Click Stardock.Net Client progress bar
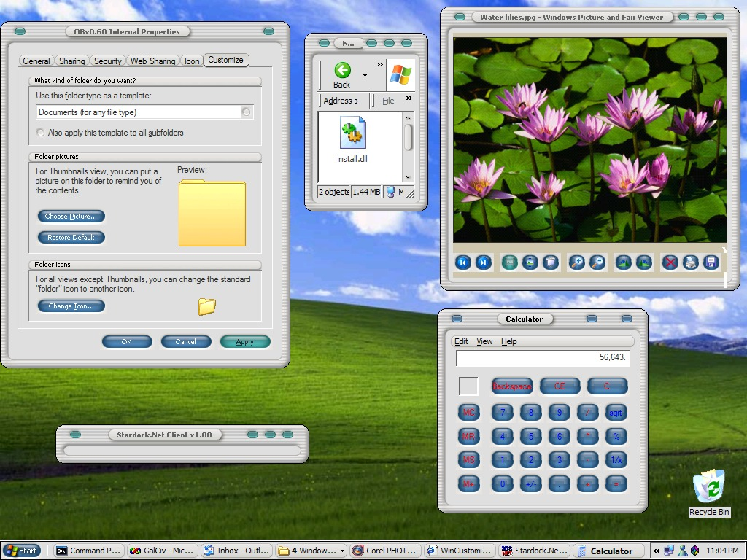 (x=182, y=451)
